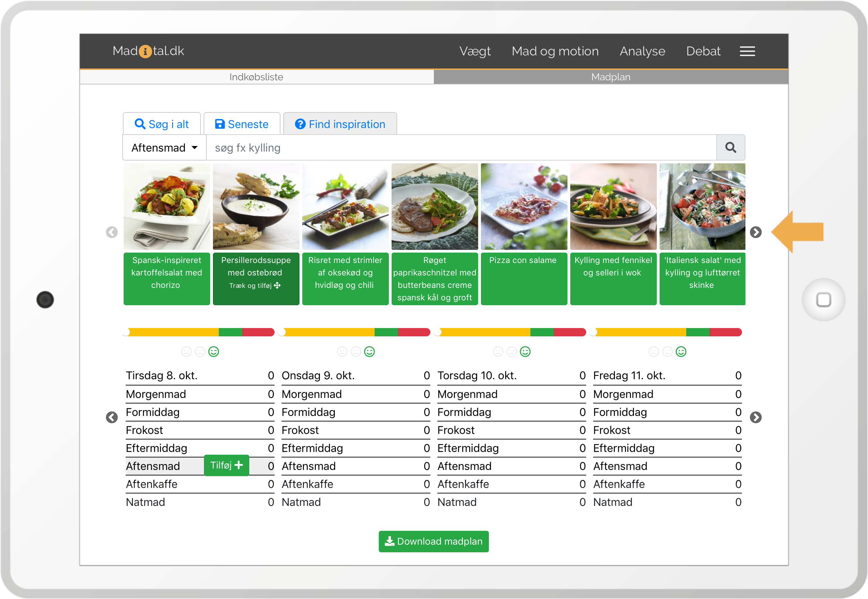
Task: Open the Debat menu
Action: [703, 51]
